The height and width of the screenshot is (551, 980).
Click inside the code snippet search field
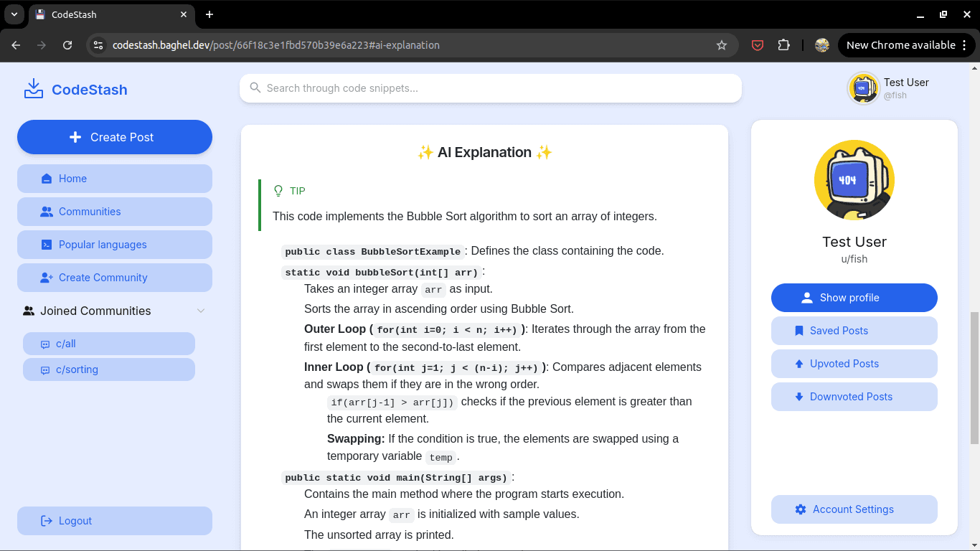point(490,88)
